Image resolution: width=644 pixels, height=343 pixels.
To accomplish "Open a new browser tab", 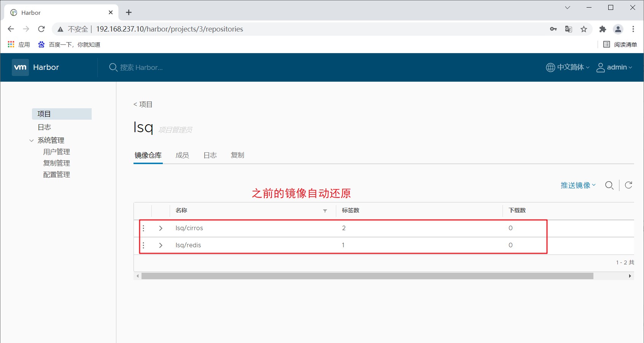I will [129, 13].
